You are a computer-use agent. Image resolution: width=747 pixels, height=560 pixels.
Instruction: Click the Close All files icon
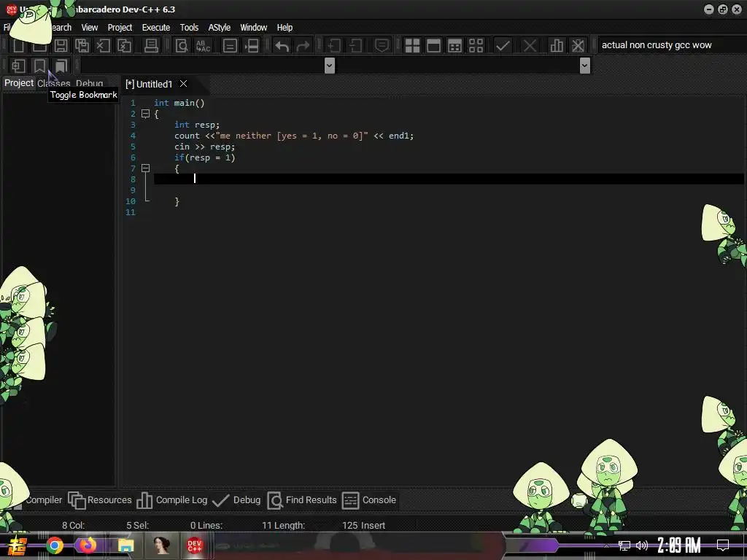pos(124,46)
